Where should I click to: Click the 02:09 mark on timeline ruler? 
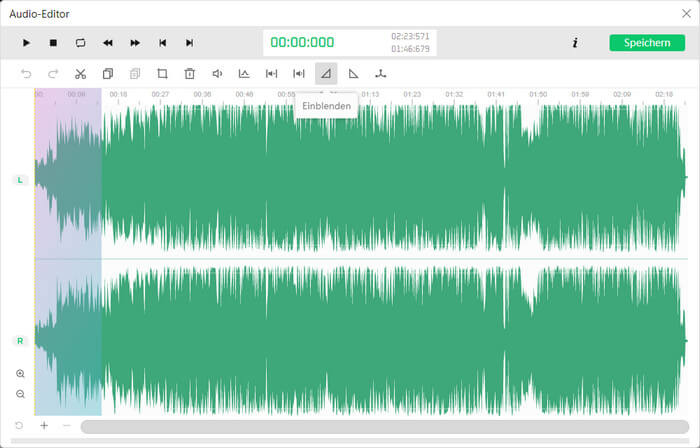click(622, 94)
